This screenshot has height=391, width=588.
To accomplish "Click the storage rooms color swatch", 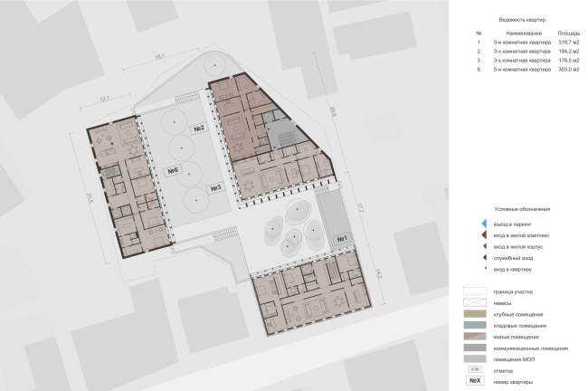I will point(474,325).
